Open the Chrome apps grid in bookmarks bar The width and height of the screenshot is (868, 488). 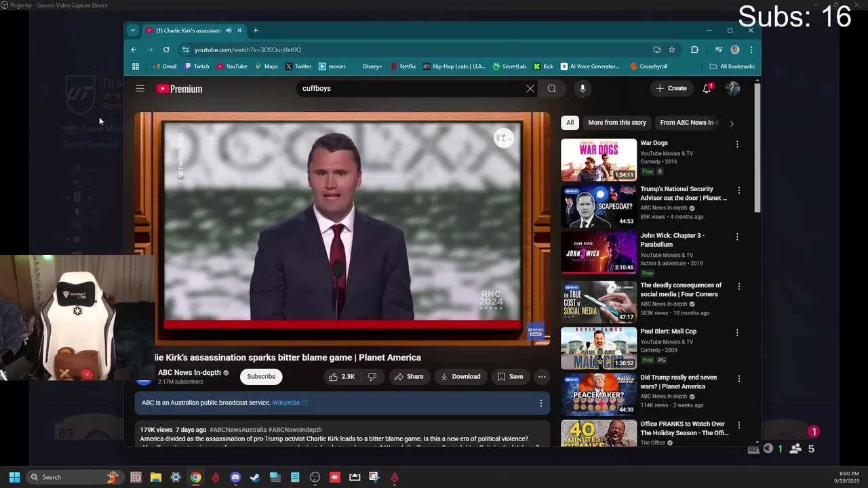tap(136, 66)
